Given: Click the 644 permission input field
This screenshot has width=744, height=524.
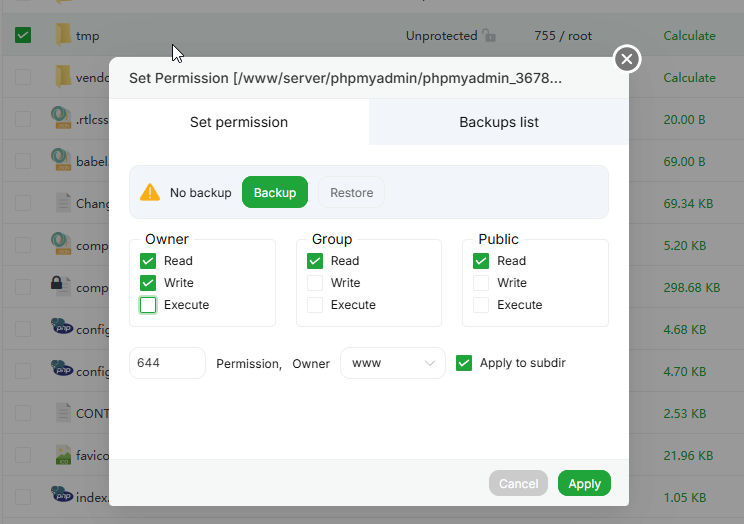Looking at the screenshot, I should [x=167, y=363].
